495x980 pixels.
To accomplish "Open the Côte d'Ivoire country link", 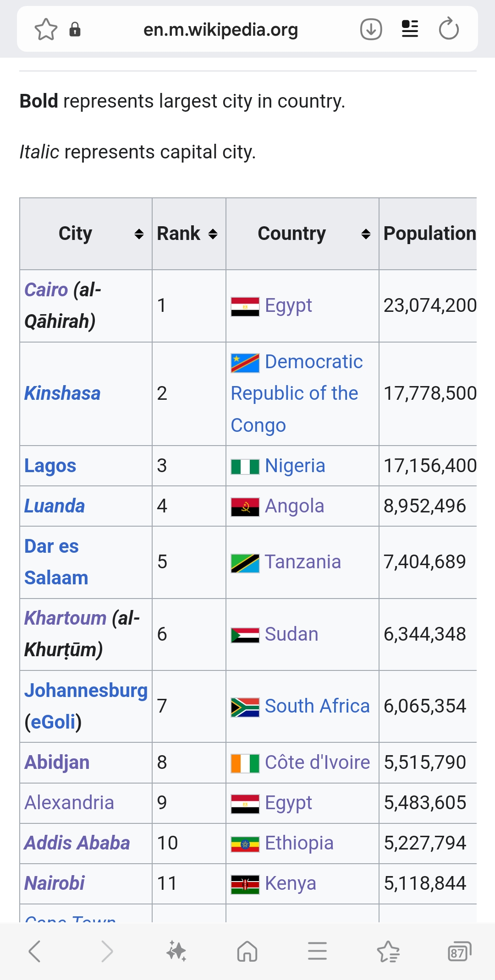I will [317, 762].
